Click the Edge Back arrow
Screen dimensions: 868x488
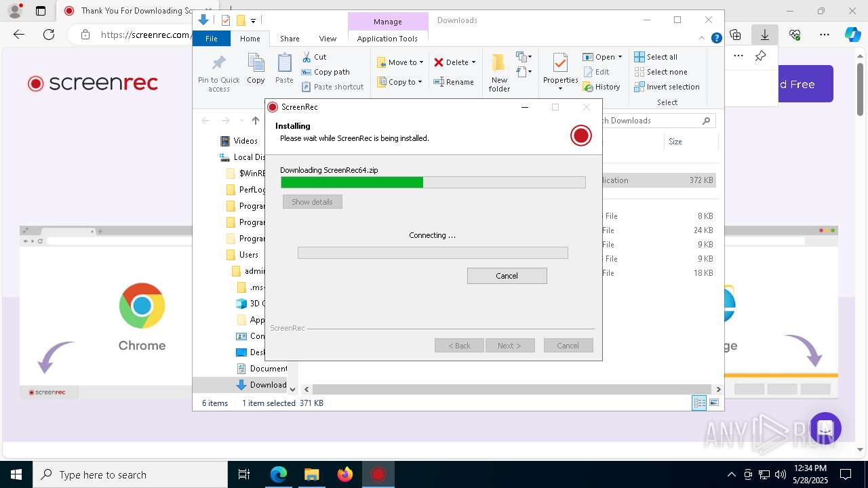(x=19, y=35)
